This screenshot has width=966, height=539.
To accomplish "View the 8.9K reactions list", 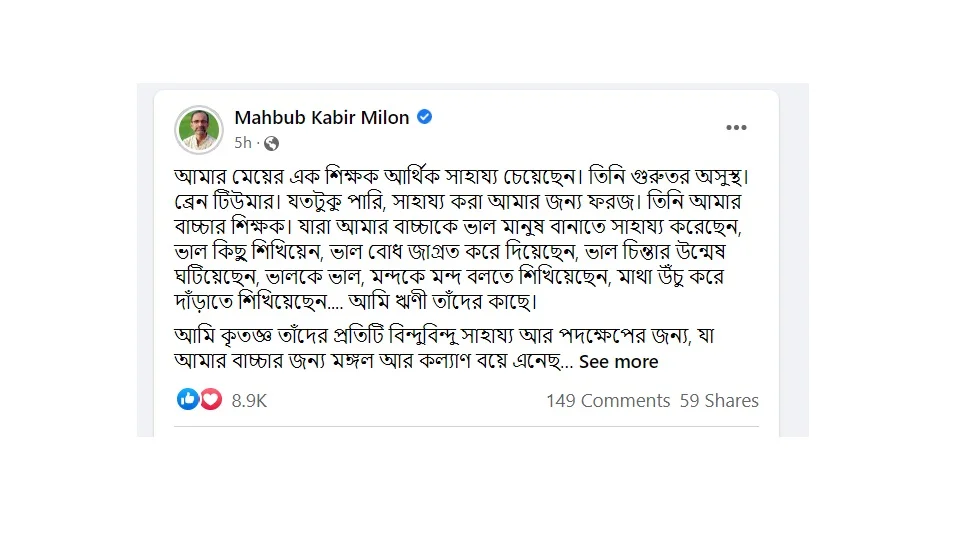I will pyautogui.click(x=249, y=400).
